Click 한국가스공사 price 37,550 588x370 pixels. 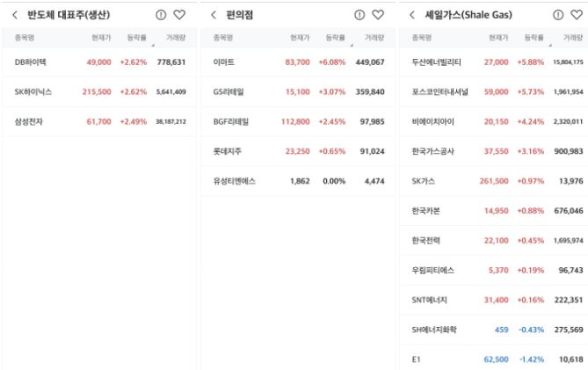click(x=496, y=151)
